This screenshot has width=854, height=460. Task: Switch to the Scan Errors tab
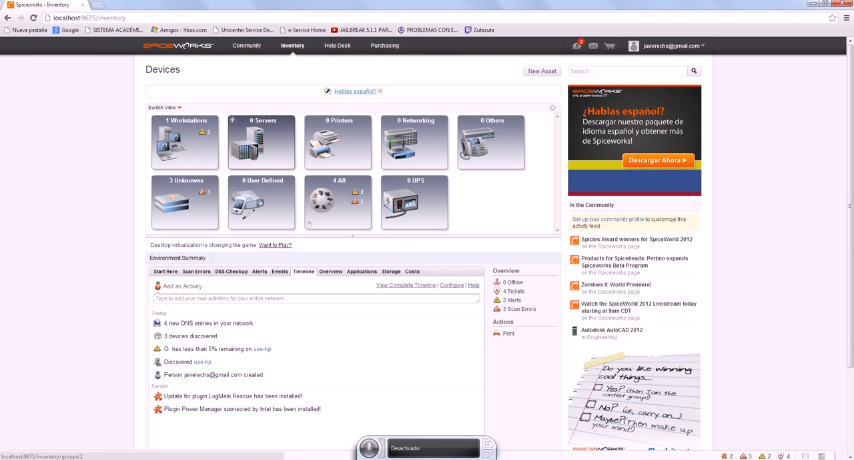tap(196, 271)
